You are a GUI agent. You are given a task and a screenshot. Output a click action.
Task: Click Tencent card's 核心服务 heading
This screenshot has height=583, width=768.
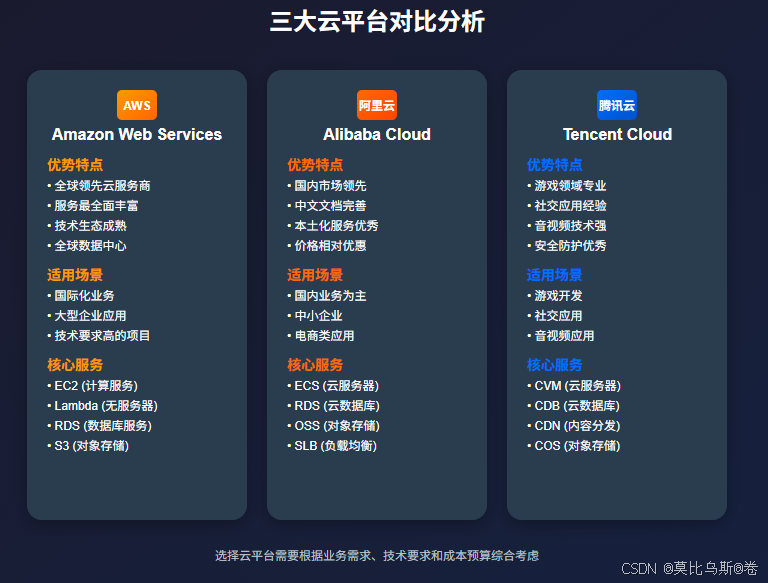coord(554,365)
